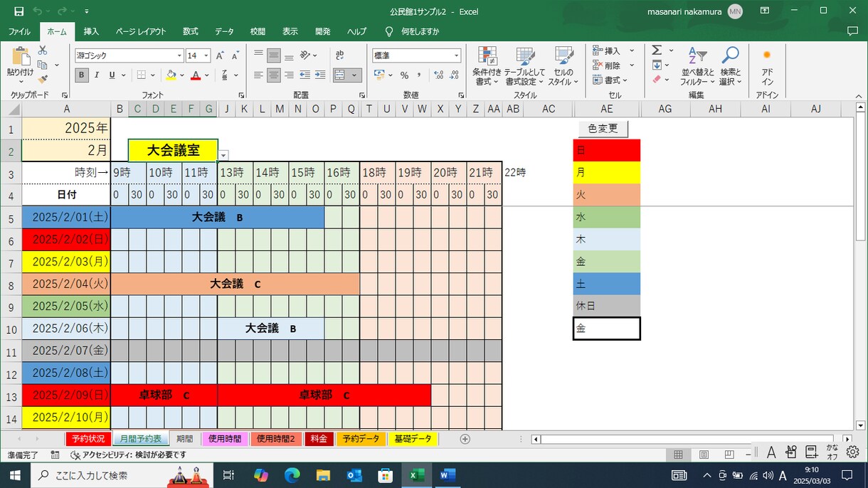
Task: Toggle bold formatting B button
Action: [x=82, y=75]
